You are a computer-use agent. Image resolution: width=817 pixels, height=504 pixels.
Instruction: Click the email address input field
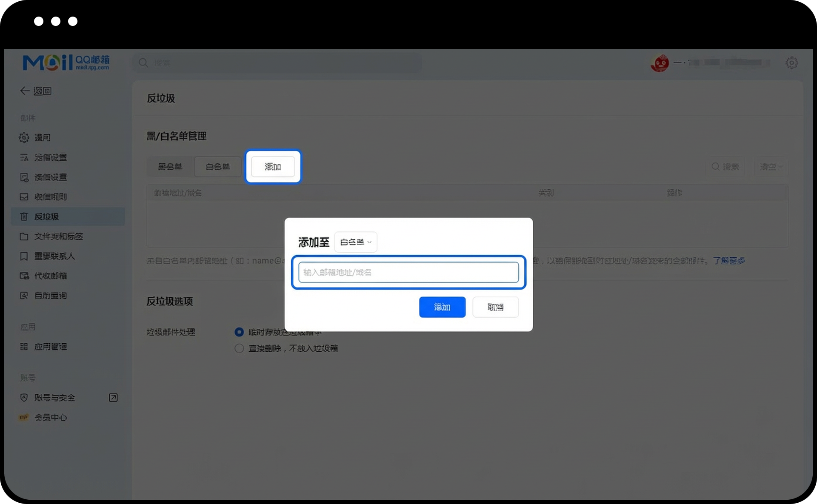pos(408,272)
